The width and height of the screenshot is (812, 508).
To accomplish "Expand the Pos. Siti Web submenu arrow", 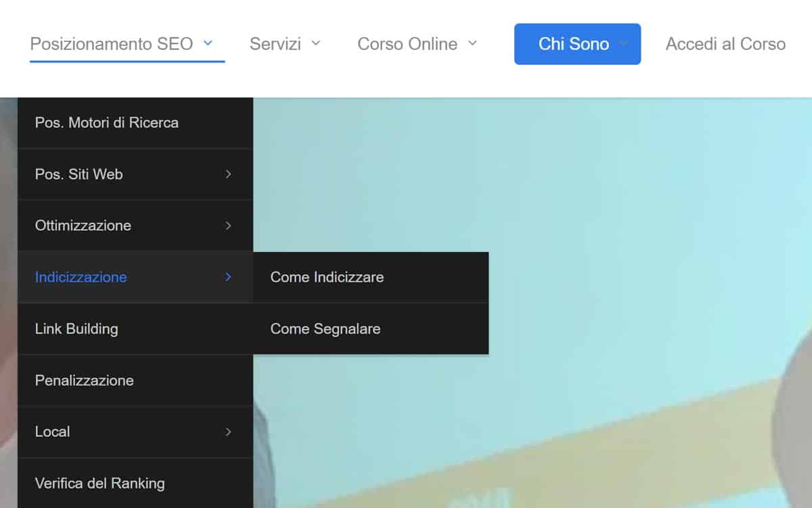I will (x=229, y=174).
